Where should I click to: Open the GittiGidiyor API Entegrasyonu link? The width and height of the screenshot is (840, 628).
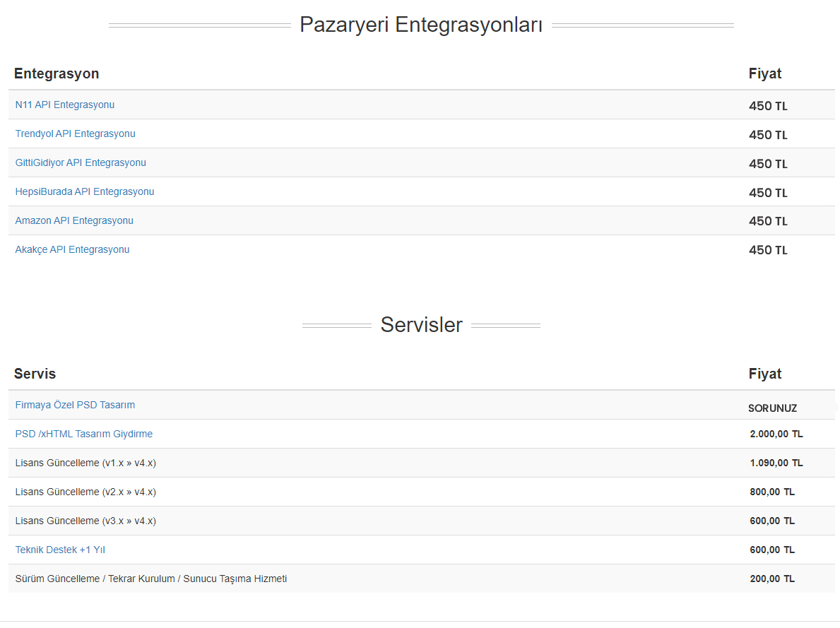[81, 163]
